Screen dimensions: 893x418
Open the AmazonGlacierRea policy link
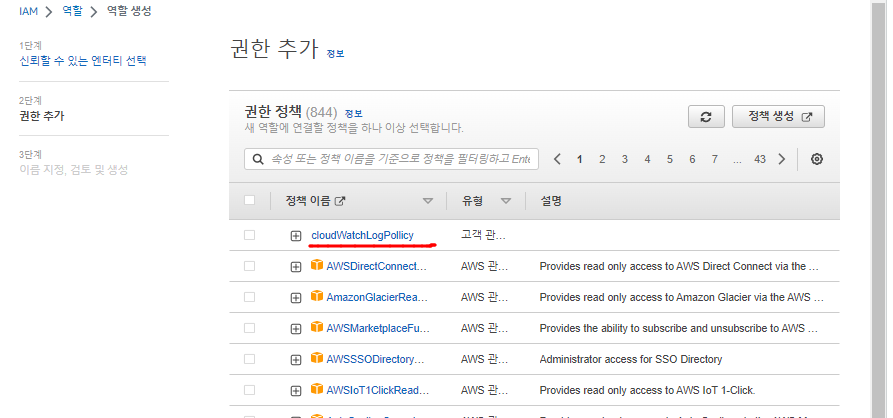(377, 297)
